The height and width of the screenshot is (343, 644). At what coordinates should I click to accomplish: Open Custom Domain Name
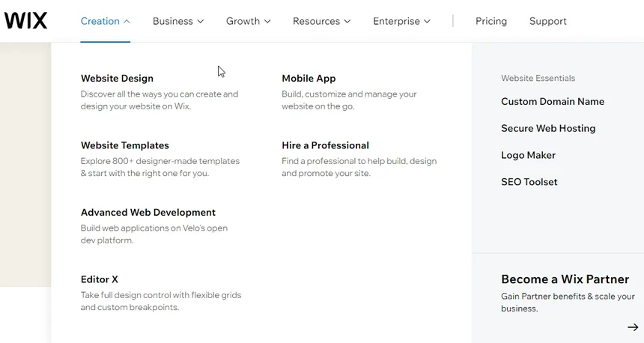553,102
